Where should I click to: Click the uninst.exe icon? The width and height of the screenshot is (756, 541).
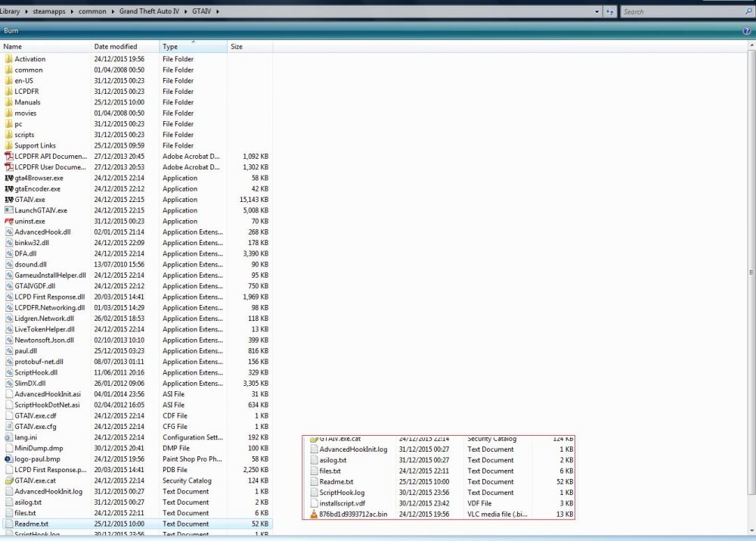(x=8, y=221)
